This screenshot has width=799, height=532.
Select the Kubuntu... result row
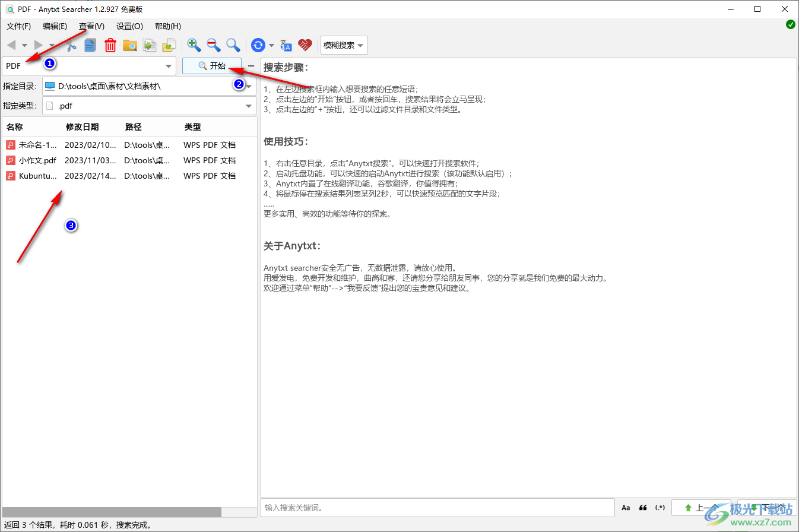click(x=129, y=176)
